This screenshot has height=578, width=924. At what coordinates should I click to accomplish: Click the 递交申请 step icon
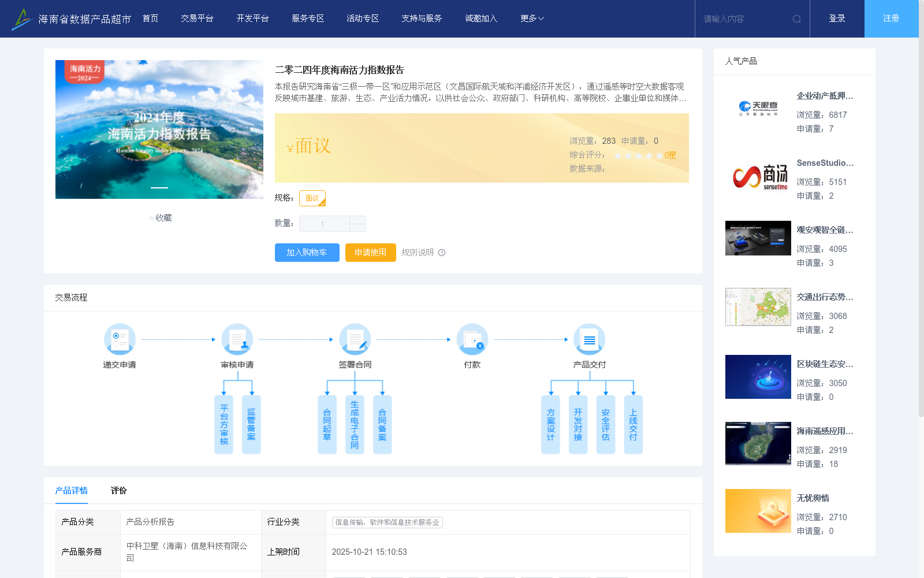pos(120,339)
